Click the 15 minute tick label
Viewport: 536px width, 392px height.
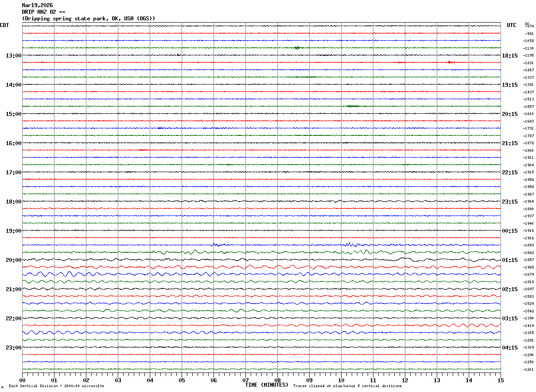pos(501,380)
